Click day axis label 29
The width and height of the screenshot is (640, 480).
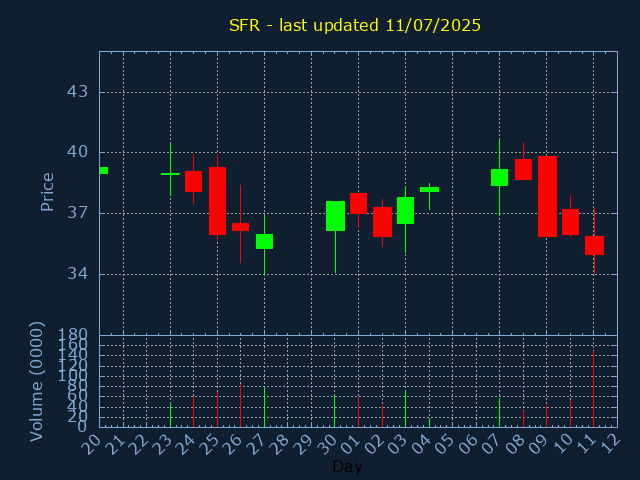point(303,444)
